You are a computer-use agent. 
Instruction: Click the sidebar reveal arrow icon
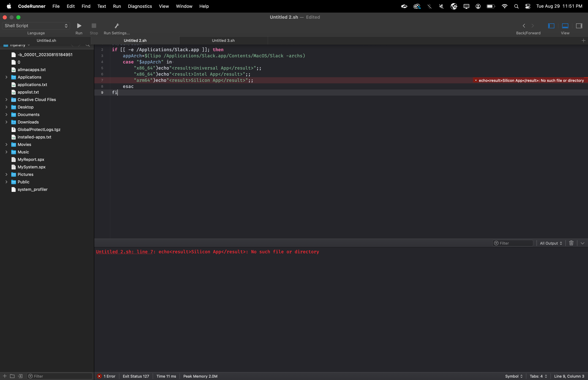click(x=20, y=376)
